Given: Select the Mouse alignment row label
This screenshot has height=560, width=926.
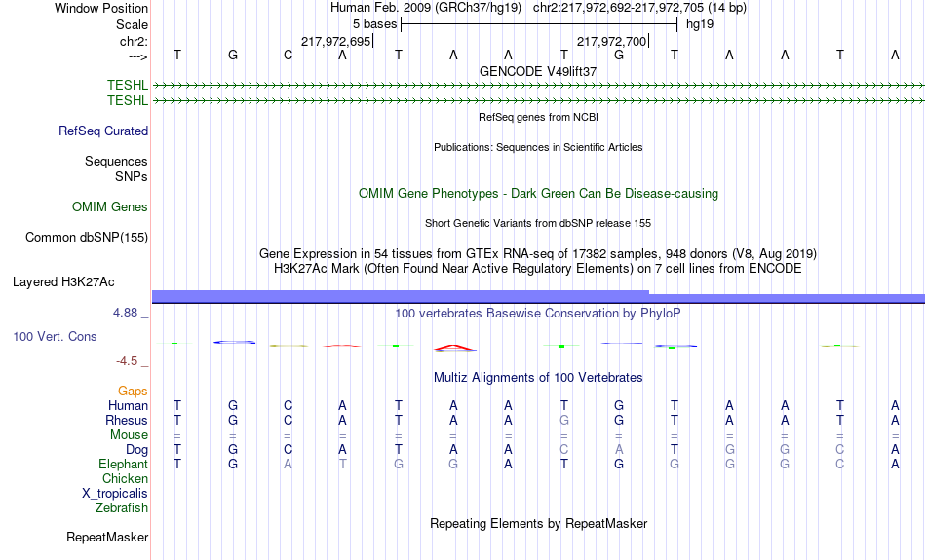Looking at the screenshot, I should 129,435.
